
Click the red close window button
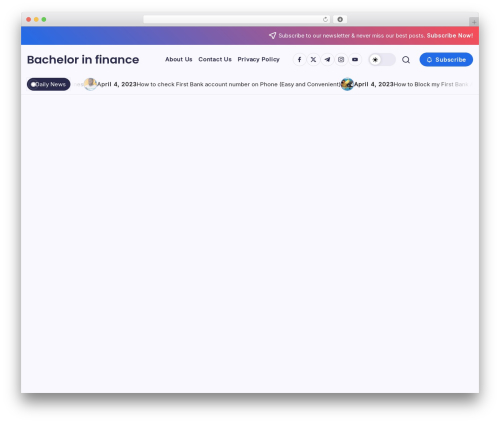pos(29,19)
